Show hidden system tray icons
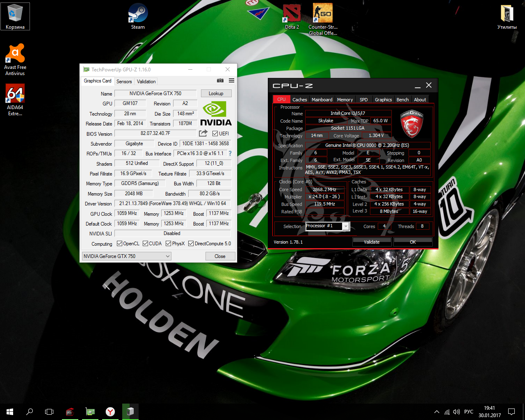The image size is (525, 420). pos(437,412)
